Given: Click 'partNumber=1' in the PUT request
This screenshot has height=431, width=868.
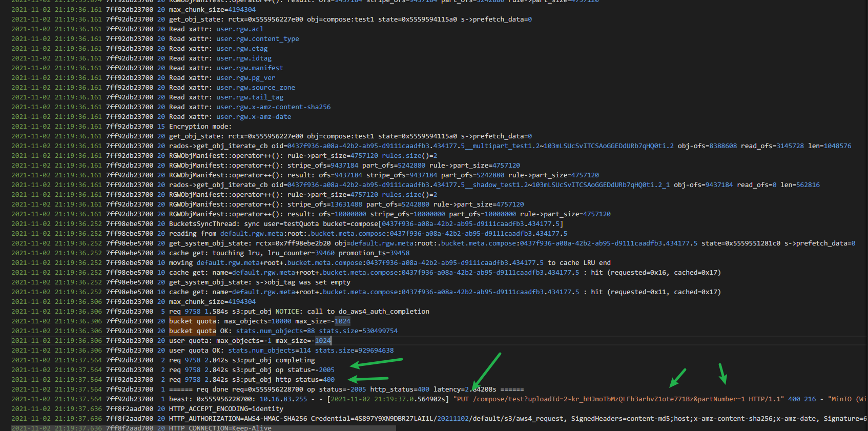Looking at the screenshot, I should tap(721, 399).
